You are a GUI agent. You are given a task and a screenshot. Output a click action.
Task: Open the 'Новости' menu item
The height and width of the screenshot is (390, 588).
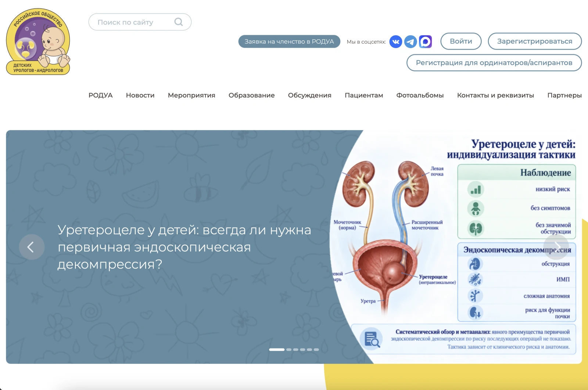tap(140, 95)
